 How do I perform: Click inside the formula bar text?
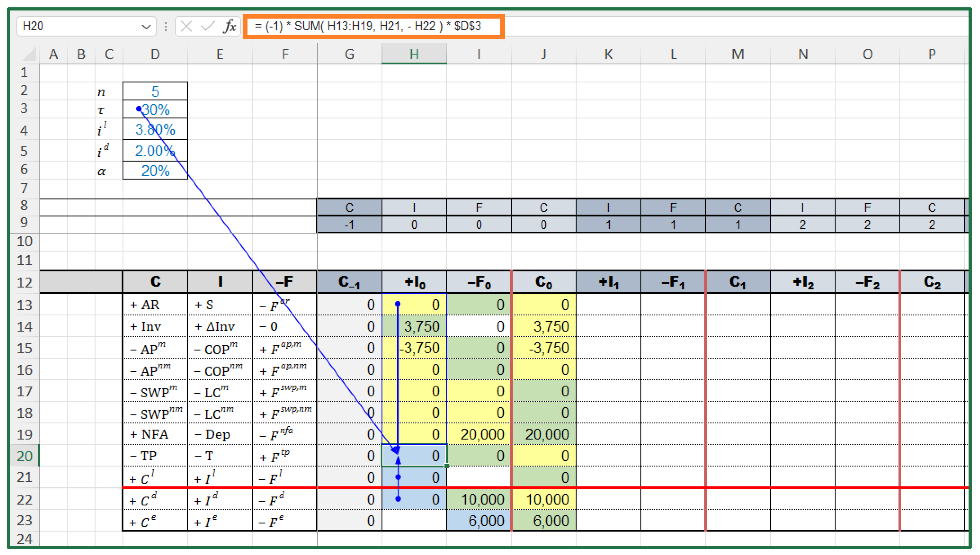(x=368, y=26)
